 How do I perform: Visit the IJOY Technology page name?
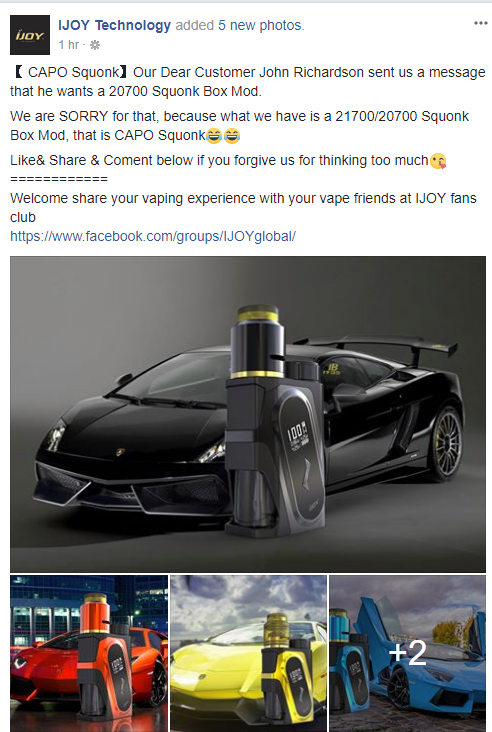[114, 25]
